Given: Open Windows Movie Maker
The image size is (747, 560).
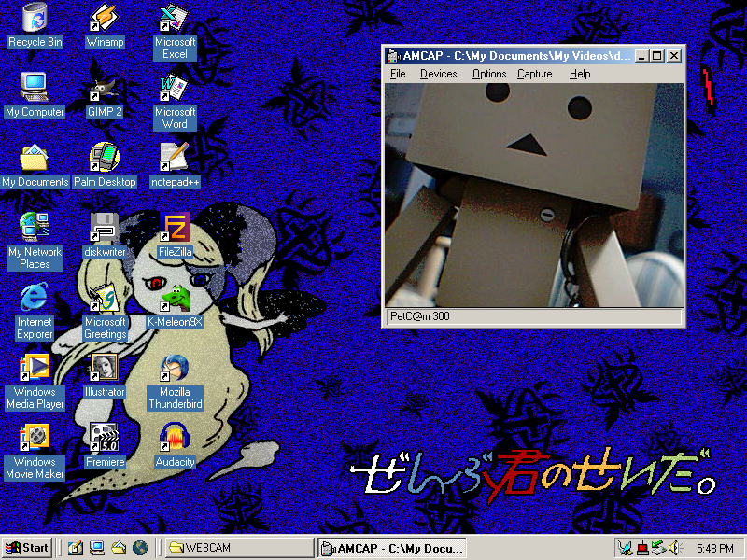Looking at the screenshot, I should 35,436.
